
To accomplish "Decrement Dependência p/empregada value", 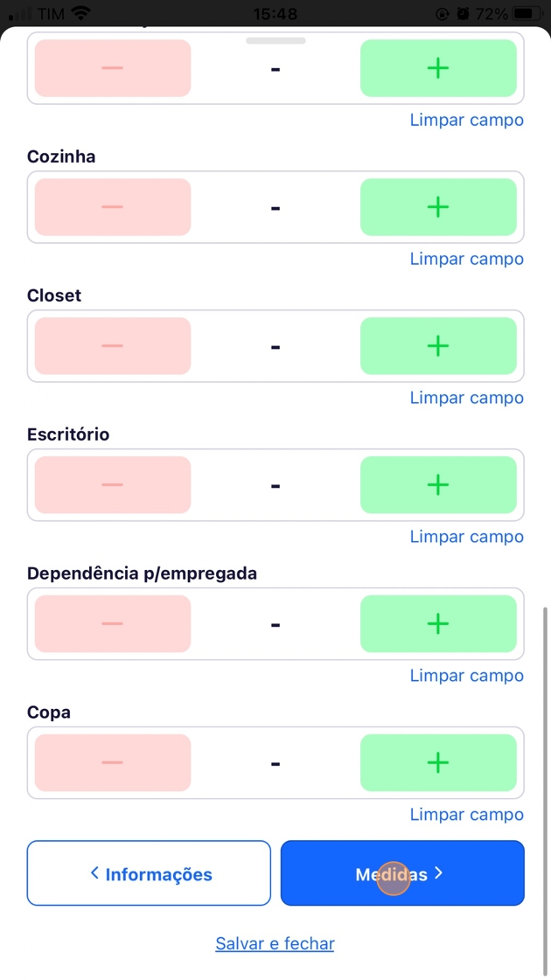I will [x=113, y=624].
